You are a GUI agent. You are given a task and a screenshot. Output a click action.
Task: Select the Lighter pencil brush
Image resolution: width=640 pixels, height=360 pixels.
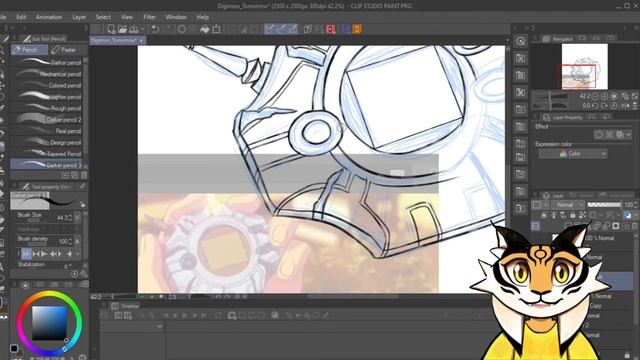pos(46,97)
